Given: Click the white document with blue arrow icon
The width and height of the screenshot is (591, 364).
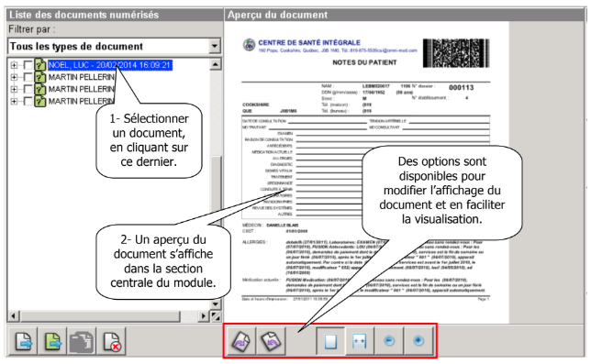Looking at the screenshot, I should (23, 341).
